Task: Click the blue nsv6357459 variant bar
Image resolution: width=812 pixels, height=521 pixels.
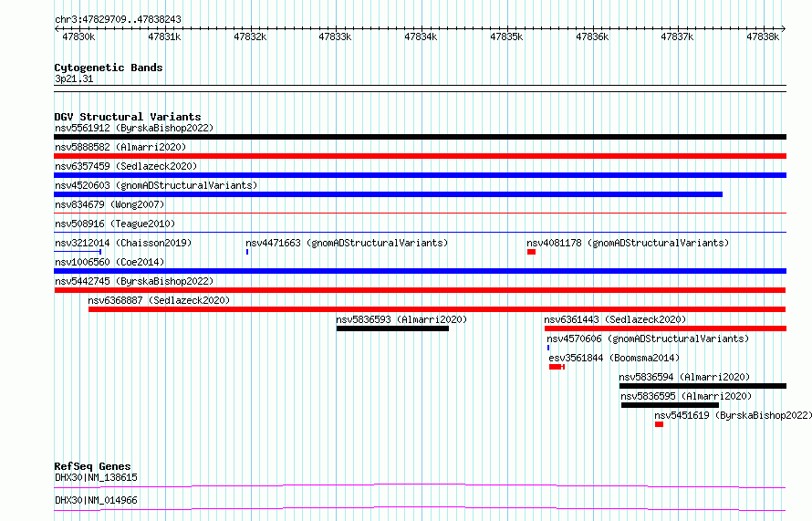Action: [x=420, y=175]
